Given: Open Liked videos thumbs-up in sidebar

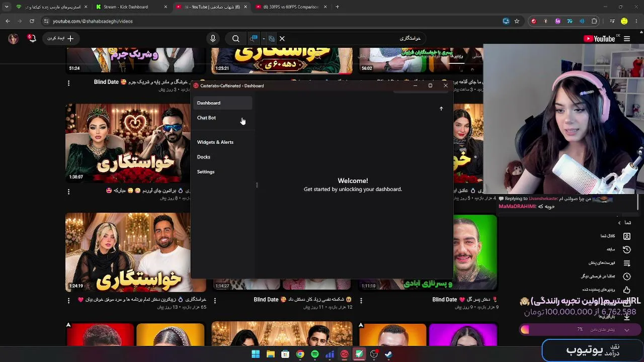Looking at the screenshot, I should 627,290.
